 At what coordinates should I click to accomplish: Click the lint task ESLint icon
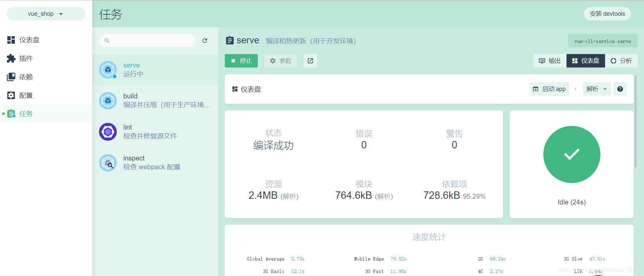[108, 132]
